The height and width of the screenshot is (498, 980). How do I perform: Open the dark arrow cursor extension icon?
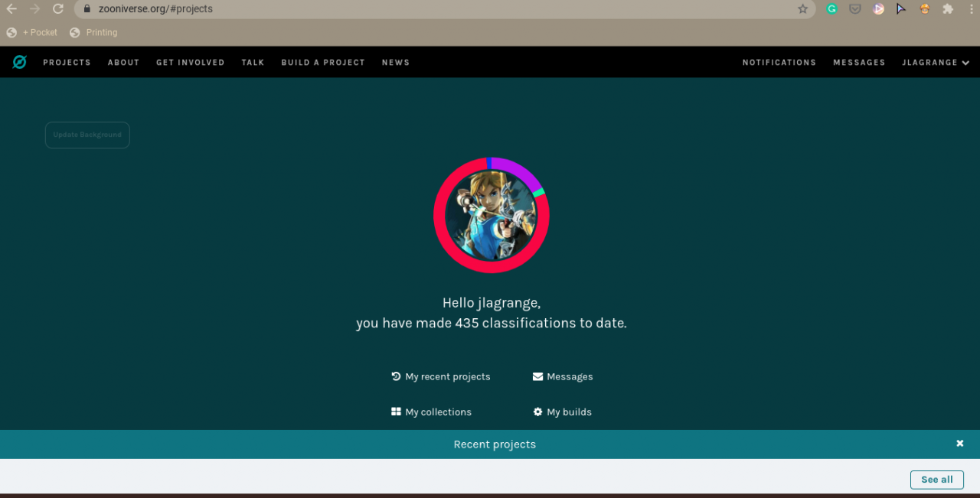[x=901, y=9]
